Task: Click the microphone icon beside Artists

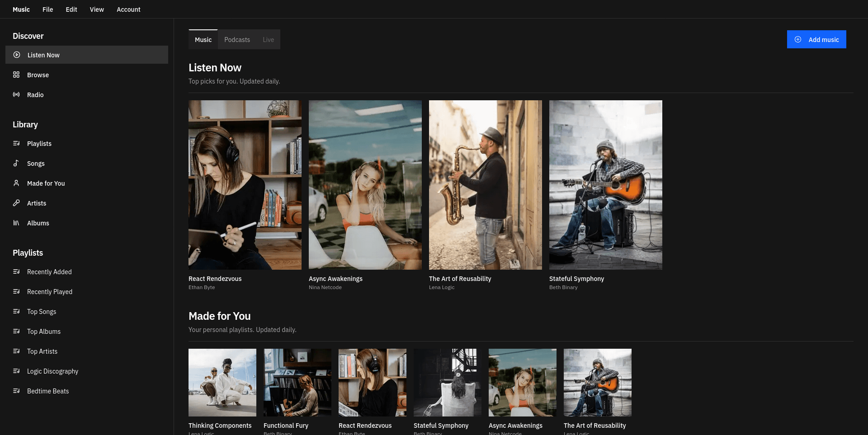Action: click(x=16, y=203)
